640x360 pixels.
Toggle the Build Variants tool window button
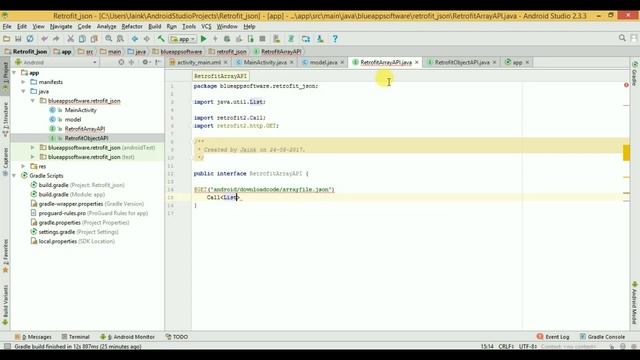[x=5, y=305]
